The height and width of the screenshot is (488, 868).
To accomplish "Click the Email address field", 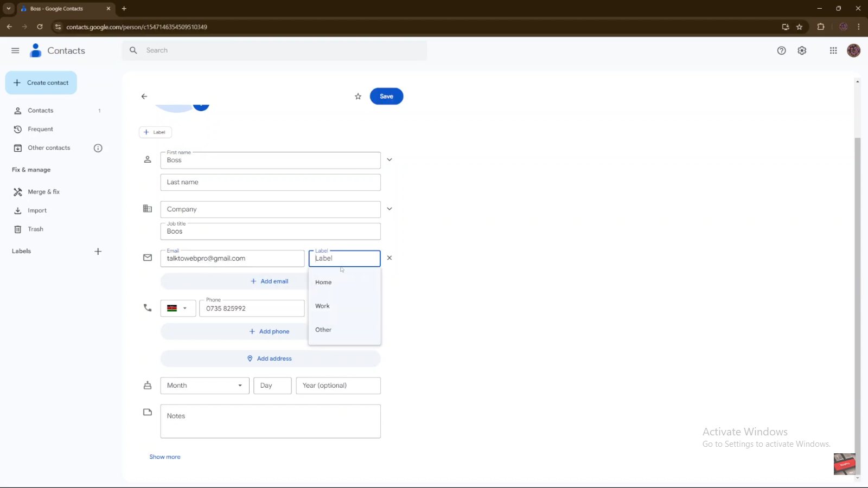I will click(232, 259).
